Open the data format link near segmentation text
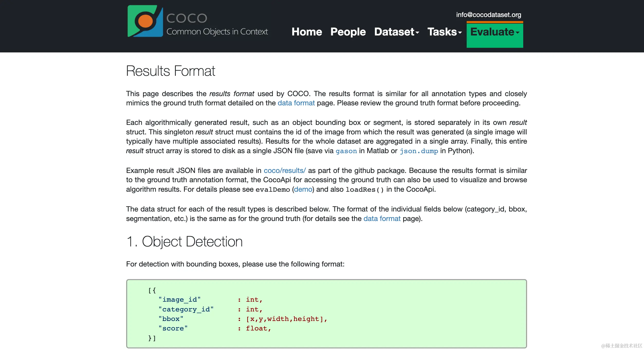 click(382, 219)
